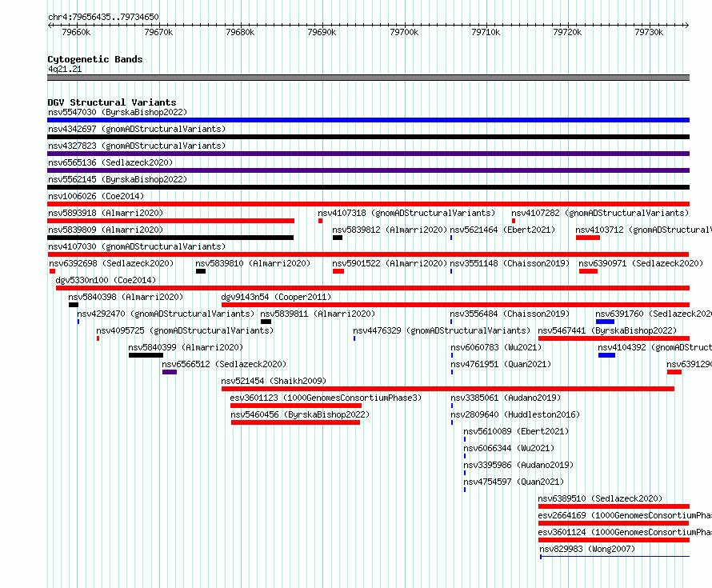Click nsv5460456 (ByrskaBishop2022) label

(x=300, y=414)
